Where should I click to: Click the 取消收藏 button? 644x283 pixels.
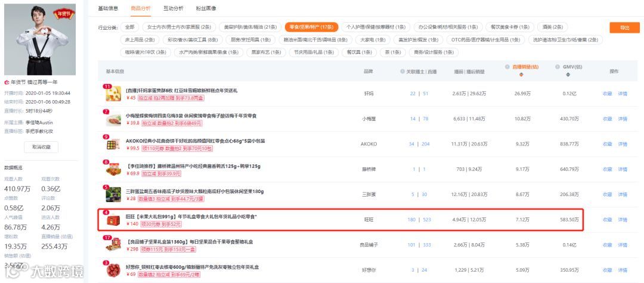pos(41,147)
